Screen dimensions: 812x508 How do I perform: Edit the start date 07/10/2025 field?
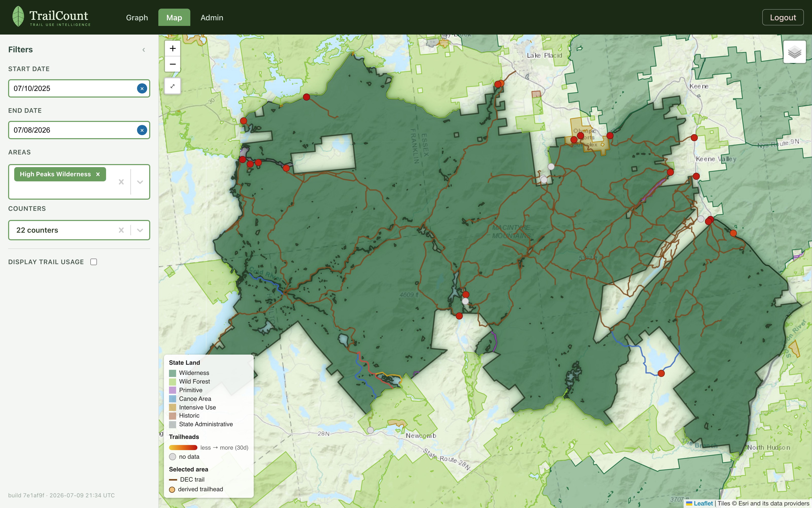click(x=79, y=88)
